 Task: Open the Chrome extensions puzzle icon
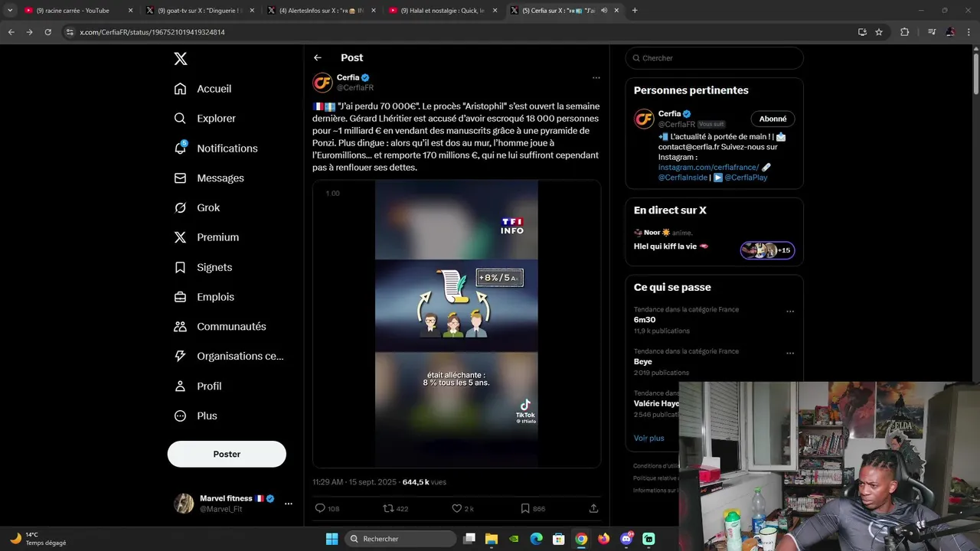(x=904, y=32)
